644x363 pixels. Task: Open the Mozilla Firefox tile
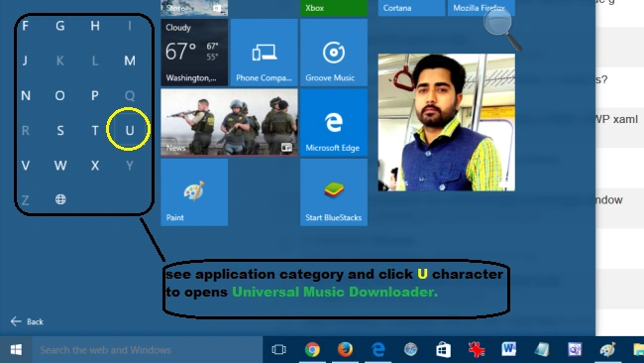[x=481, y=8]
